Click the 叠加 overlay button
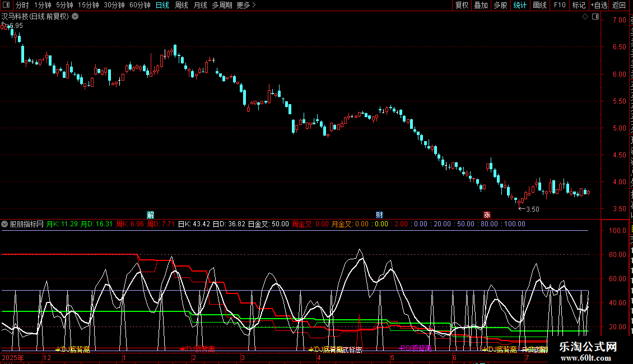633x364 pixels. point(481,5)
